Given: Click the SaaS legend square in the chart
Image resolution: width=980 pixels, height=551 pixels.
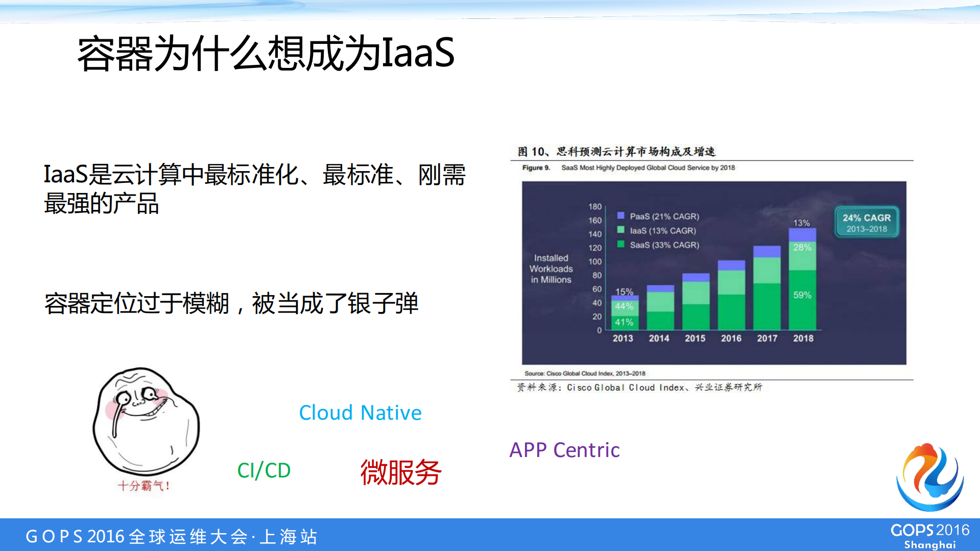Looking at the screenshot, I should (621, 245).
